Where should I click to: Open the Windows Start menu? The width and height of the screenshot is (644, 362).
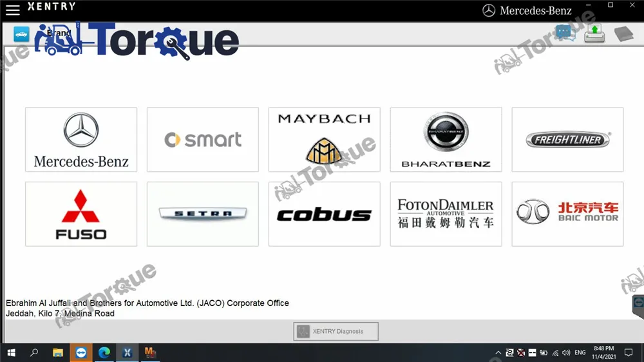pos(12,352)
